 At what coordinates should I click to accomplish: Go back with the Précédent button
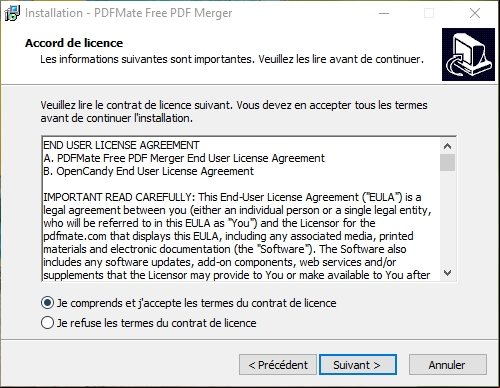[x=278, y=365]
